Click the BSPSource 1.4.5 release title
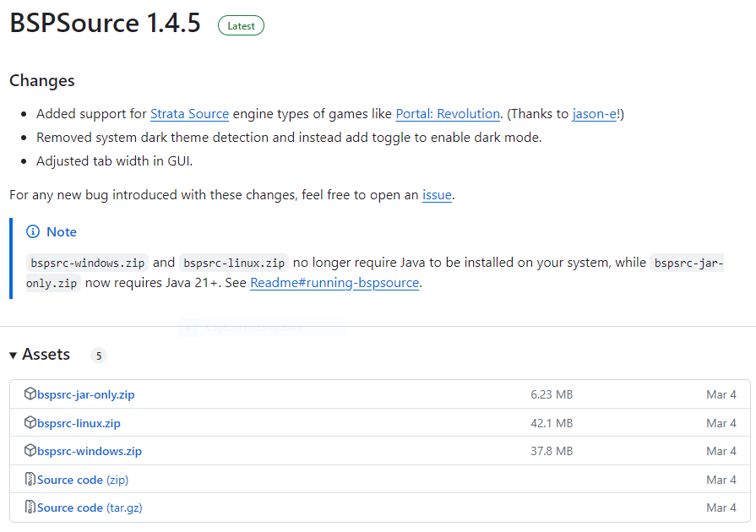 click(x=105, y=23)
